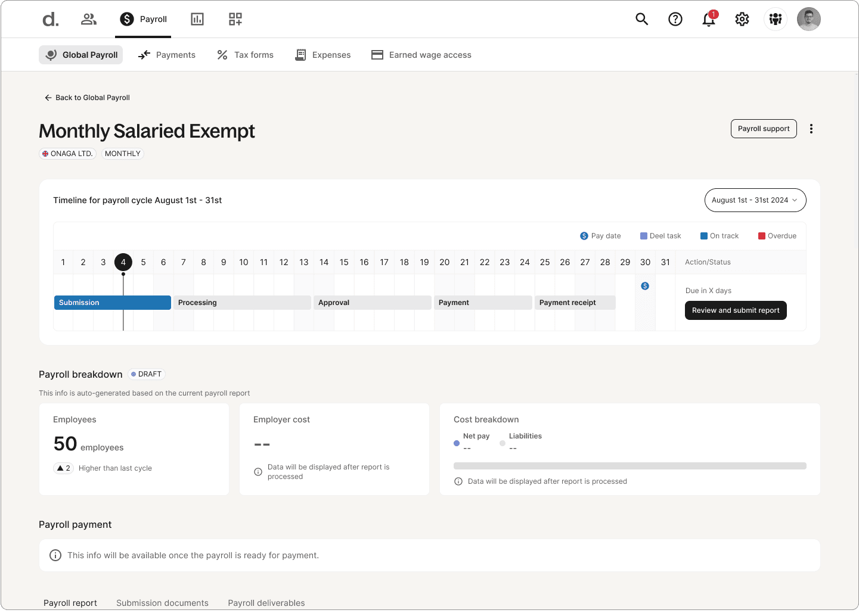Open the Analytics bar chart icon
Viewport: 859px width, 616px height.
[197, 19]
